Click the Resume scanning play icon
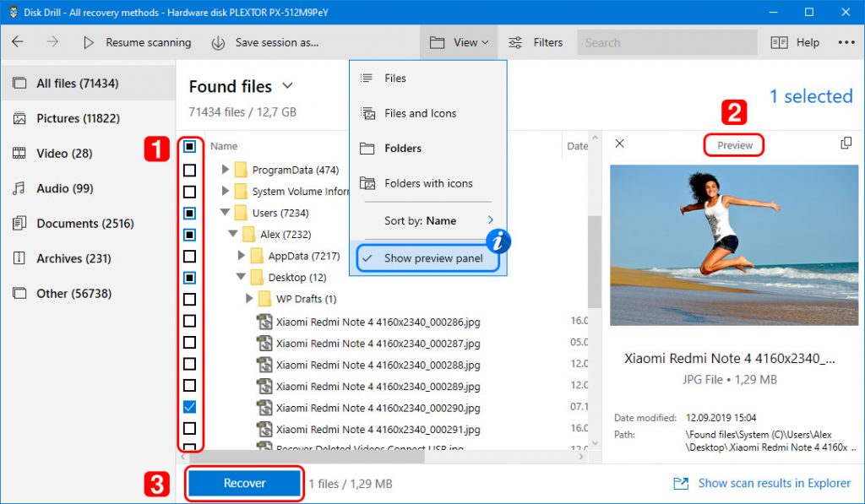 click(x=88, y=42)
